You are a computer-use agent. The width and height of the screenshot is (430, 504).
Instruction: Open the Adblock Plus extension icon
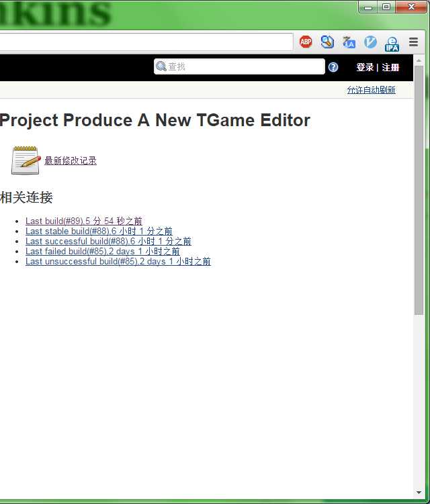306,42
